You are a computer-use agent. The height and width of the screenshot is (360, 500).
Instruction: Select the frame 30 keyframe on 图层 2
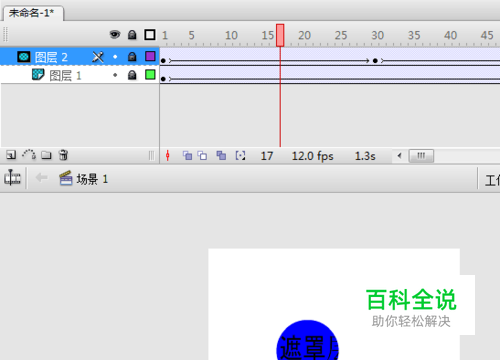(x=375, y=61)
